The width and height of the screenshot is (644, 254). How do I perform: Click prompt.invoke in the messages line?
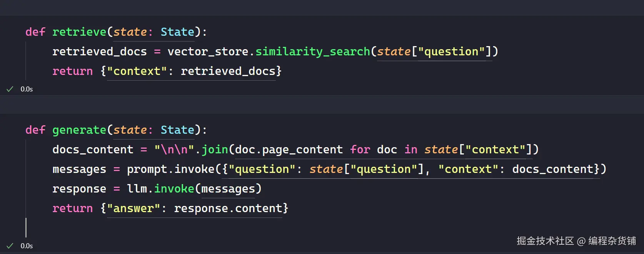pyautogui.click(x=170, y=169)
